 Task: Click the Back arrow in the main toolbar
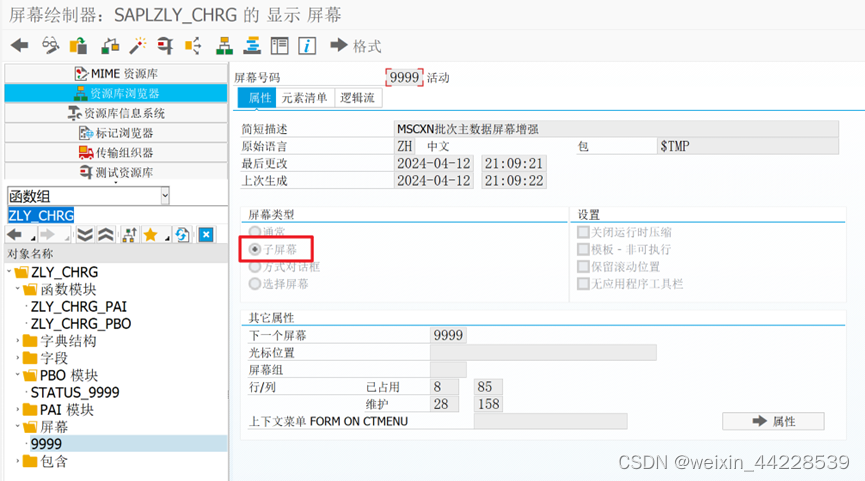pos(19,45)
